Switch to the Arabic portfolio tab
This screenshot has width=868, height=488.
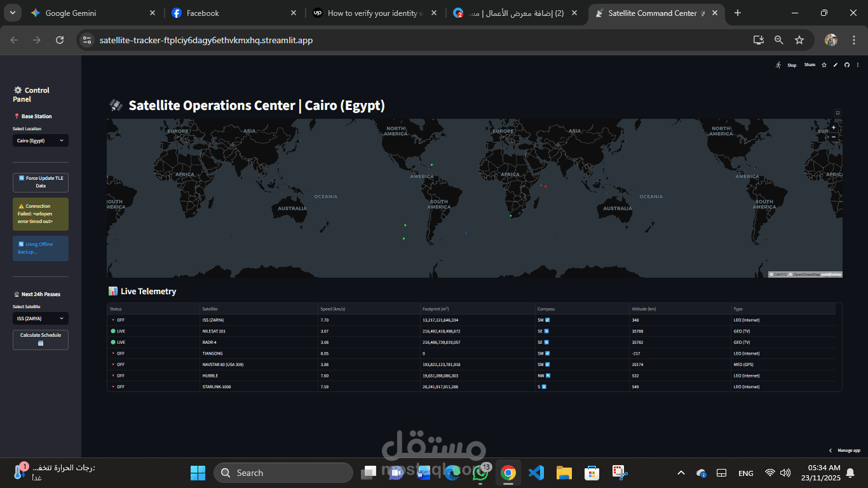click(515, 13)
